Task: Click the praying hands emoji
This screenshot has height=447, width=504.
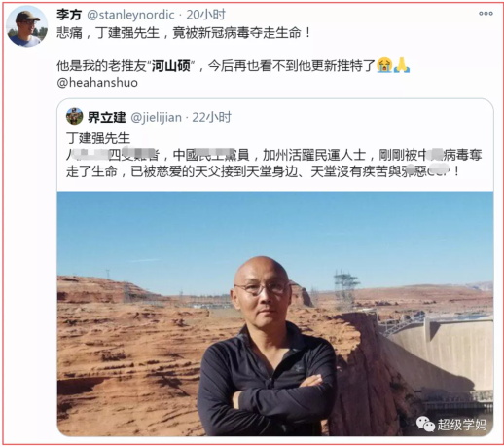Action: [402, 65]
